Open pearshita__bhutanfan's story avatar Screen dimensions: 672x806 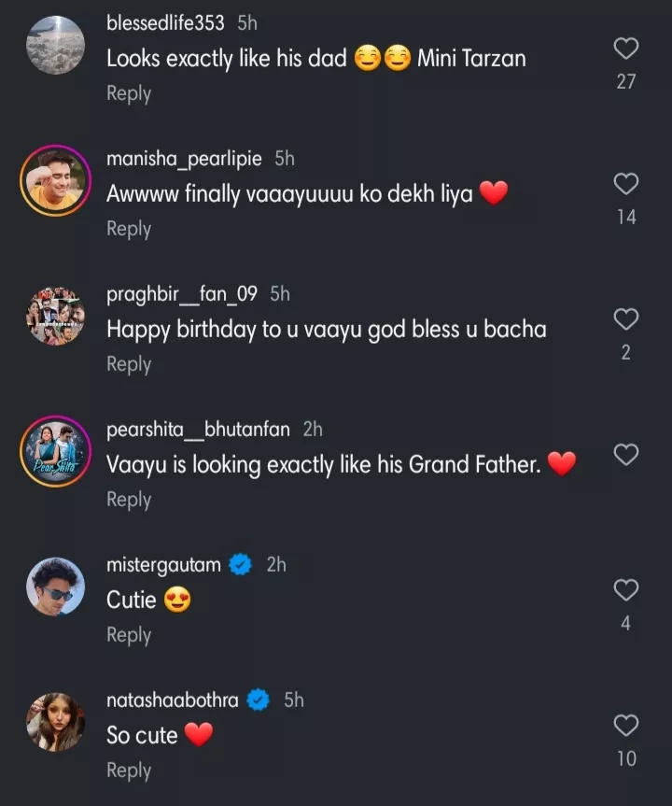tap(56, 451)
